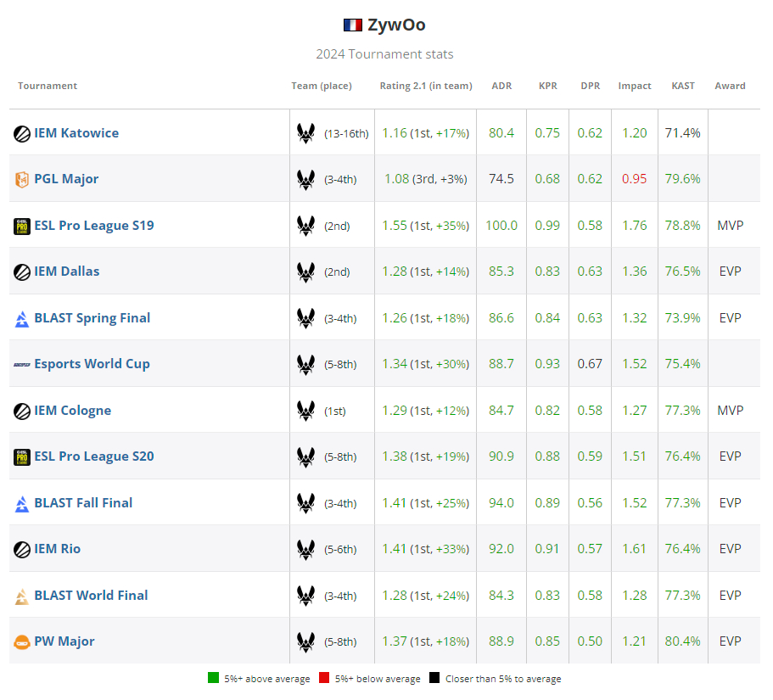Screen dimensions: 773x700
Task: Select the Vitality team logo for IEM Katowice
Action: 306,133
